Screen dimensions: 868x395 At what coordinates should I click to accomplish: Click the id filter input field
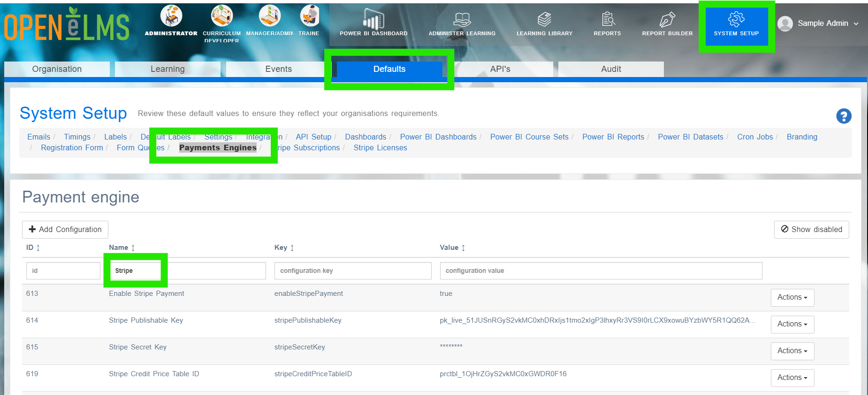63,271
